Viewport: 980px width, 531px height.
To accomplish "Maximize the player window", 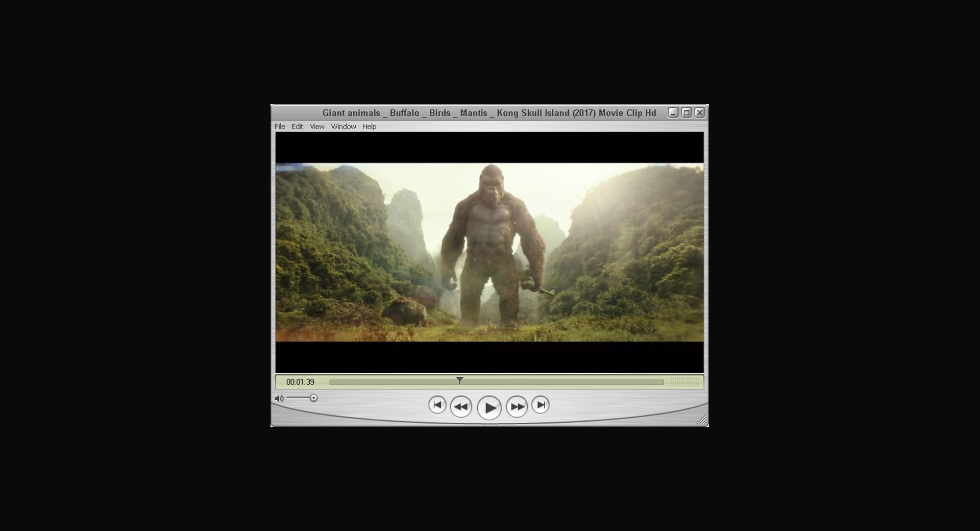I will tap(687, 112).
